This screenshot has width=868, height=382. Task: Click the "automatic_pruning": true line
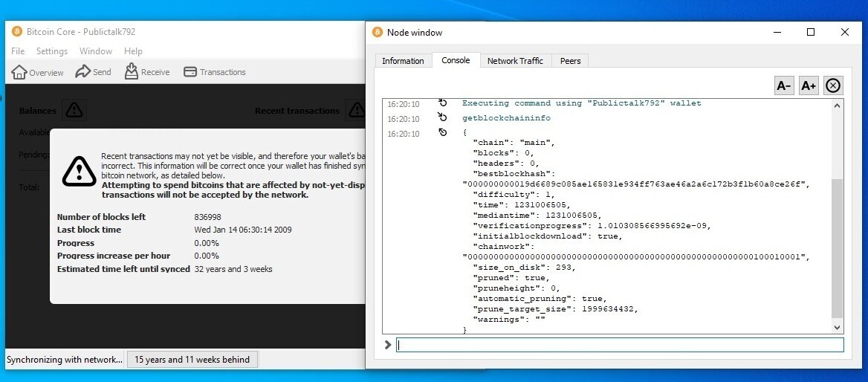540,299
